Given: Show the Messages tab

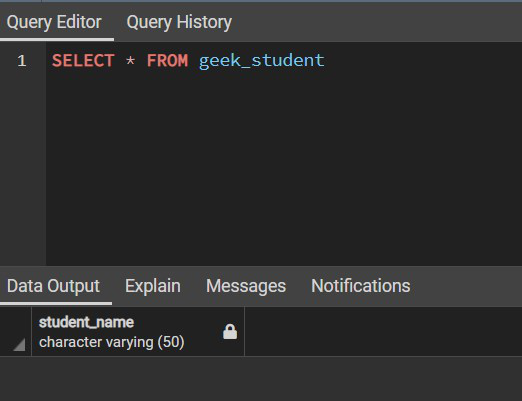Looking at the screenshot, I should (246, 286).
